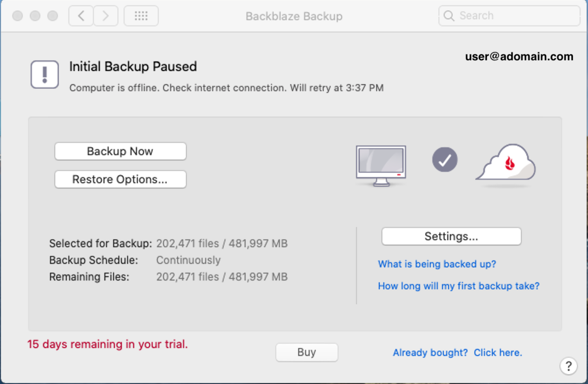The height and width of the screenshot is (384, 588).
Task: Click the magnifier icon in Search
Action: [449, 16]
